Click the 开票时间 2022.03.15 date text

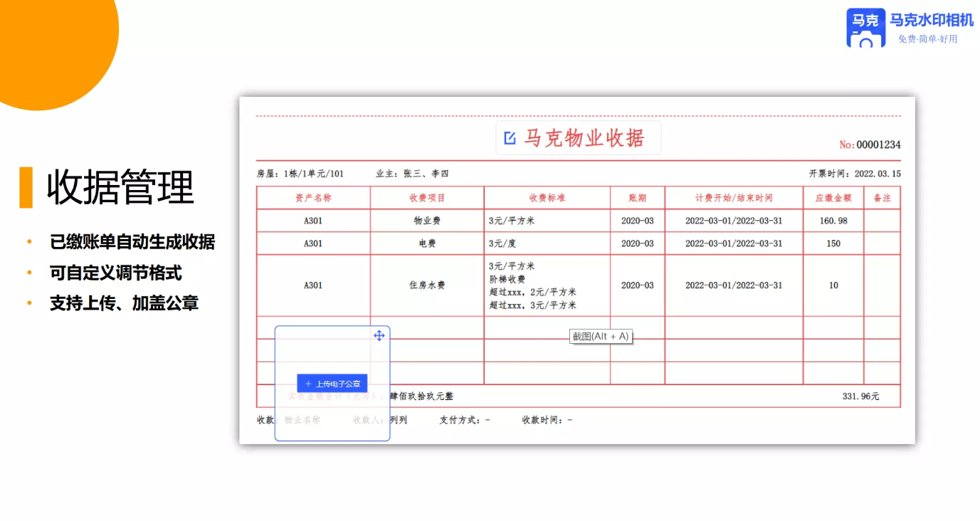pyautogui.click(x=855, y=174)
